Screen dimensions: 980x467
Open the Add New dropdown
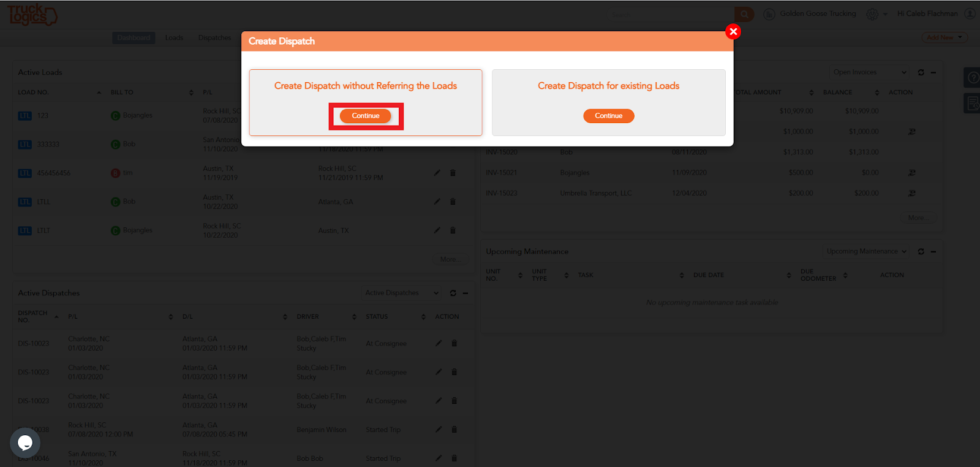(944, 37)
